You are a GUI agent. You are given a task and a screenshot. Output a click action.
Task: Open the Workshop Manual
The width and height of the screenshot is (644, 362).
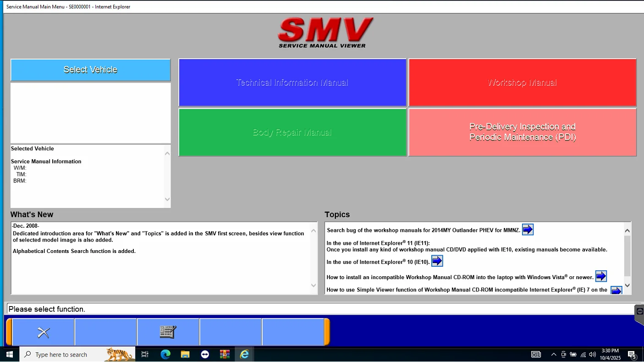(523, 82)
